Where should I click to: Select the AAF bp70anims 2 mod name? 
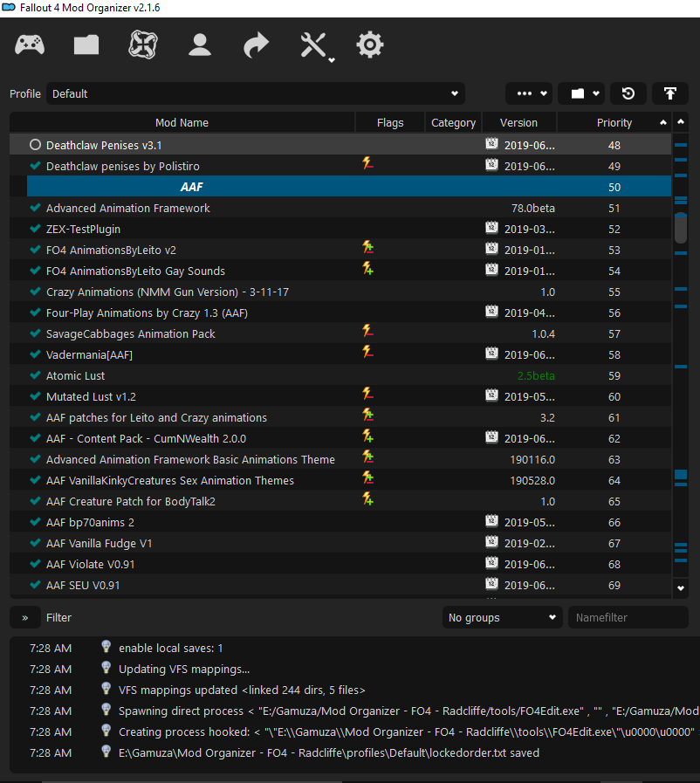(x=90, y=522)
